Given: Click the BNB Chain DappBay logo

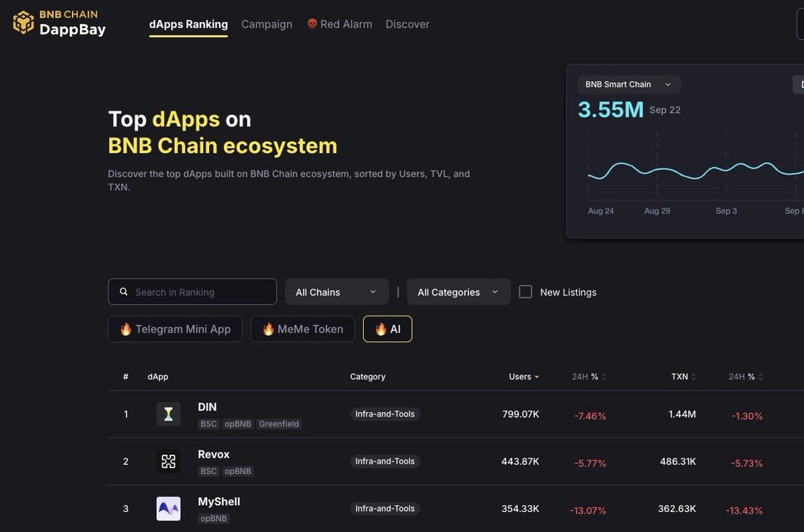Looking at the screenshot, I should tap(59, 23).
